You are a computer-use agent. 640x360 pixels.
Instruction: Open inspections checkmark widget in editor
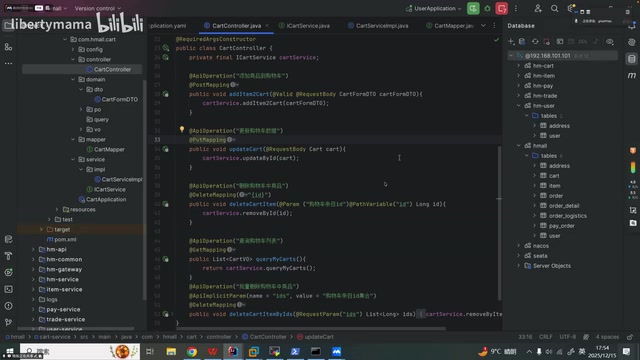point(496,40)
